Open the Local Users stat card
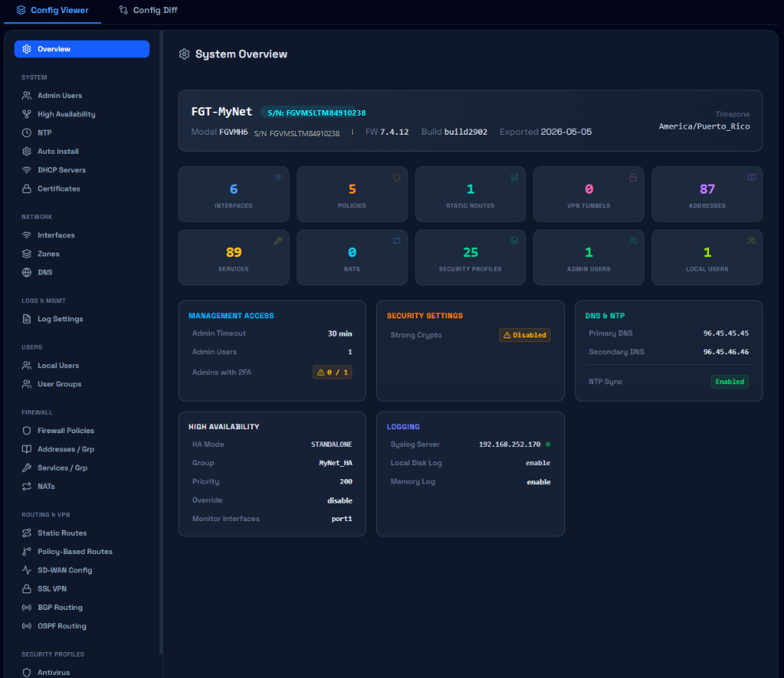Screen dimensions: 784x678 tap(707, 257)
